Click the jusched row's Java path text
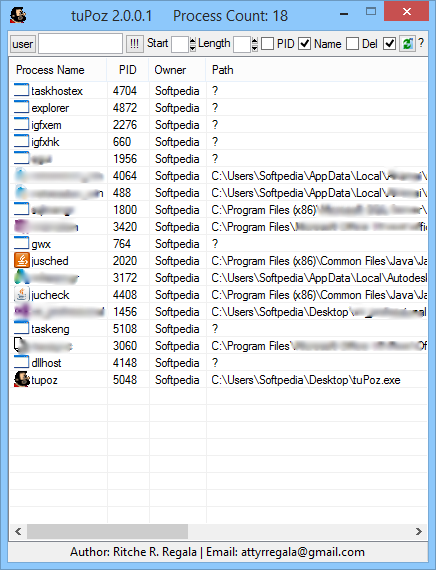Screen dimensions: 436x570 click(319, 261)
